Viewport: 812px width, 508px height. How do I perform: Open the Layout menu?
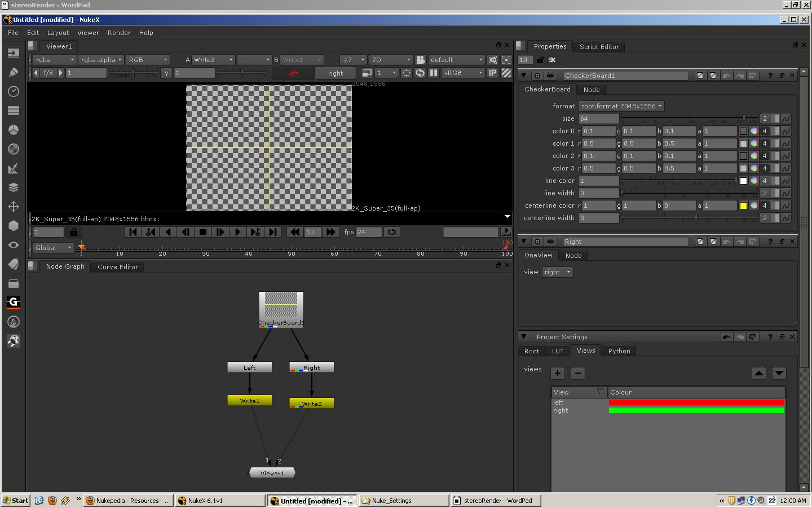[58, 33]
